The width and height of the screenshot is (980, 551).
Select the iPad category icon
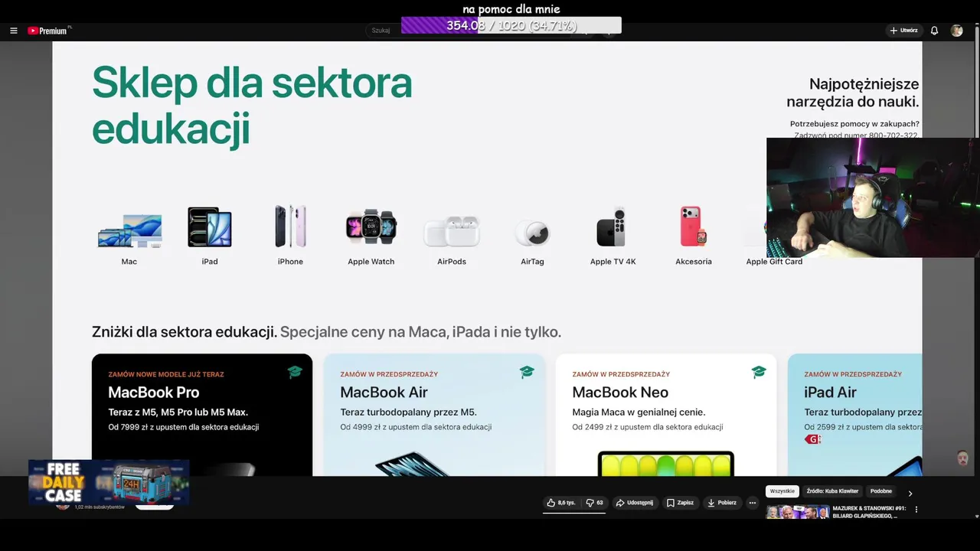click(x=210, y=227)
